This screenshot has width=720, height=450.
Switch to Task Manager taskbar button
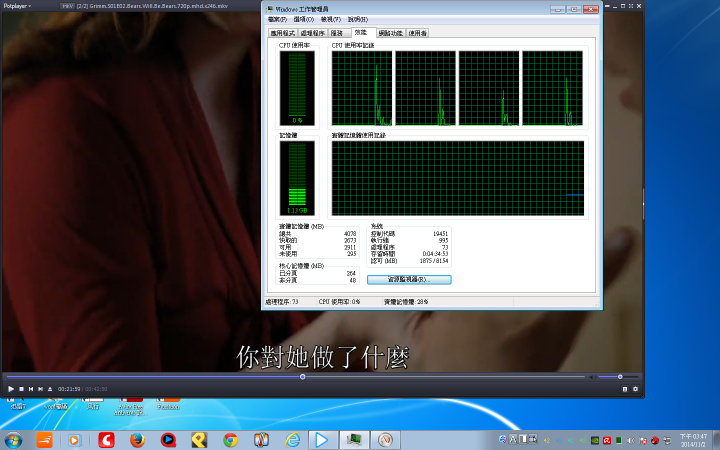point(354,440)
